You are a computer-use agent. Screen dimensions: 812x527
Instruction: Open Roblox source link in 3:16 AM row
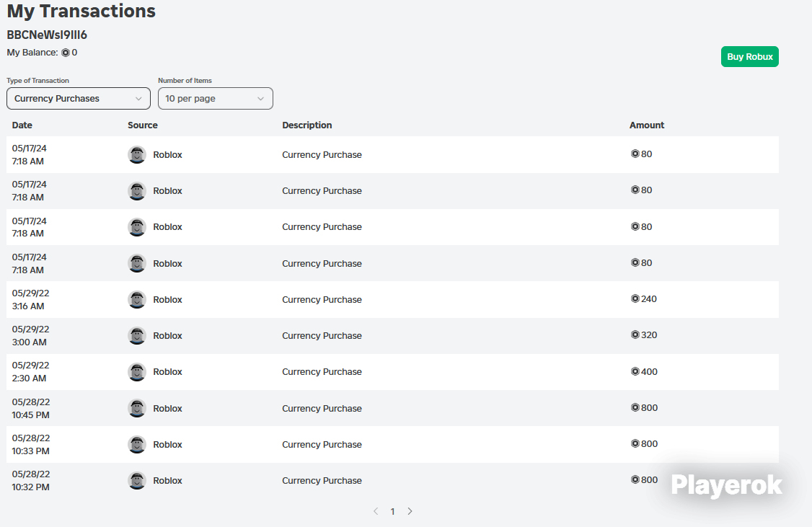click(x=167, y=300)
